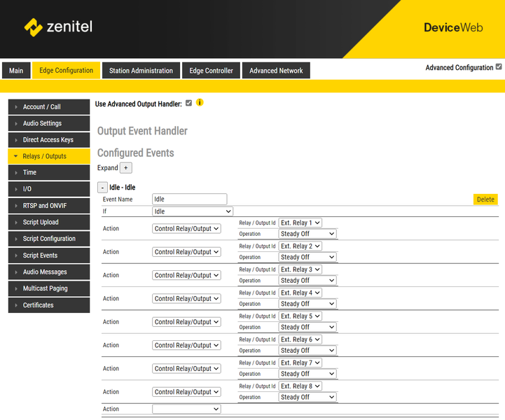This screenshot has height=420, width=505.
Task: Open Advanced Network tab
Action: click(276, 71)
